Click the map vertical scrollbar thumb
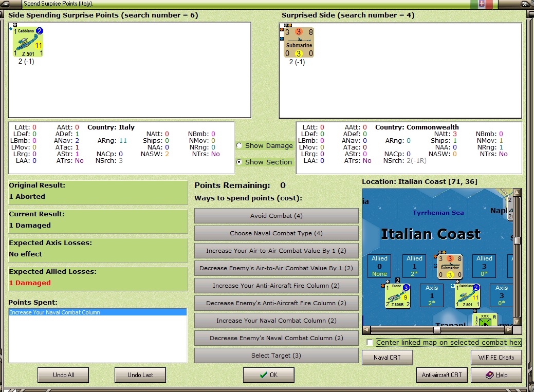 click(517, 240)
